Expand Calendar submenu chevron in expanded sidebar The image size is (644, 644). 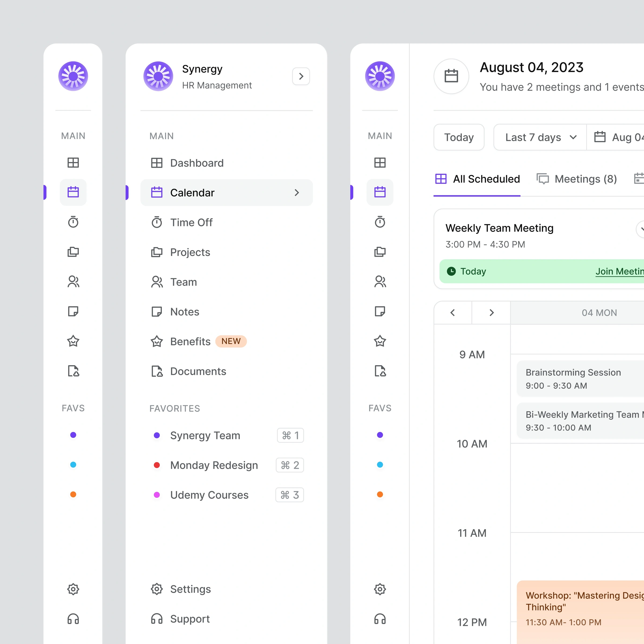point(297,192)
